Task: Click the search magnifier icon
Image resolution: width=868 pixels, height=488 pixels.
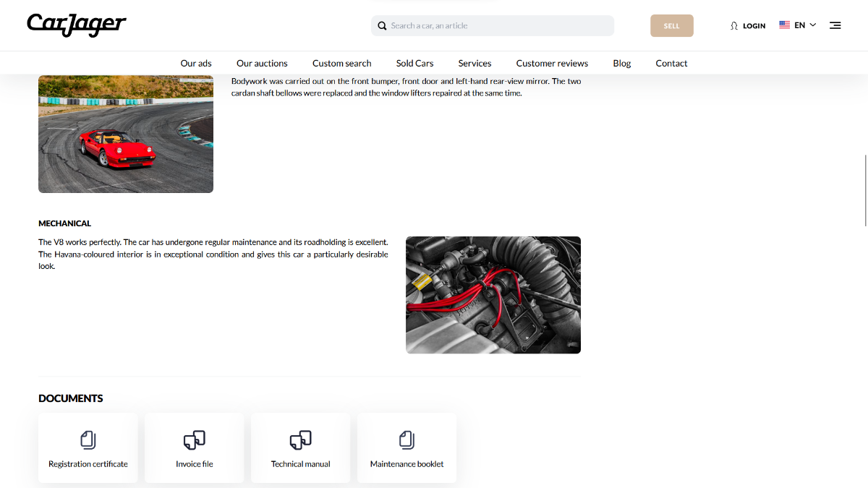Action: tap(382, 26)
